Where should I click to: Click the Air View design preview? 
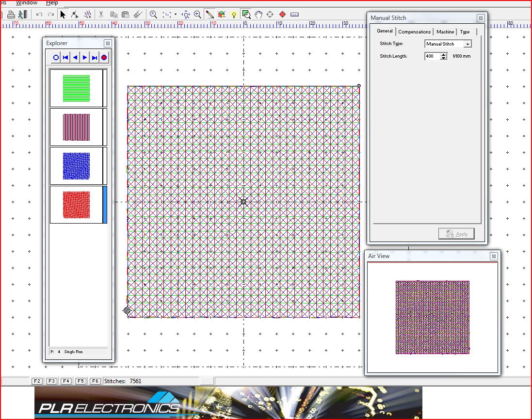[433, 317]
